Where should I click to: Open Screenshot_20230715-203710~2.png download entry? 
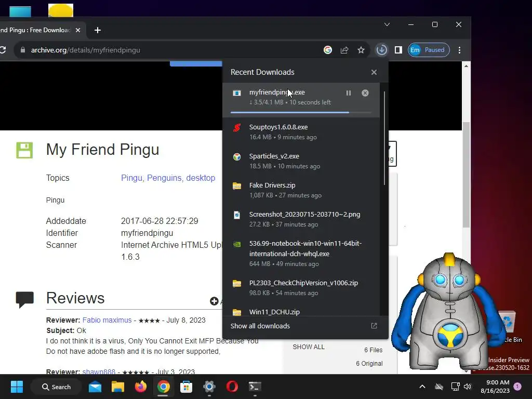click(x=301, y=219)
